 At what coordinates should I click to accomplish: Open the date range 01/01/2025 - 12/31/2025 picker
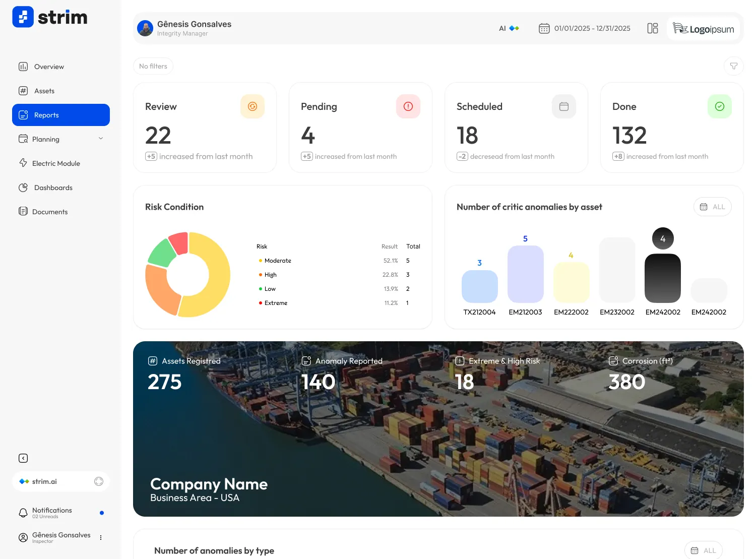[585, 28]
